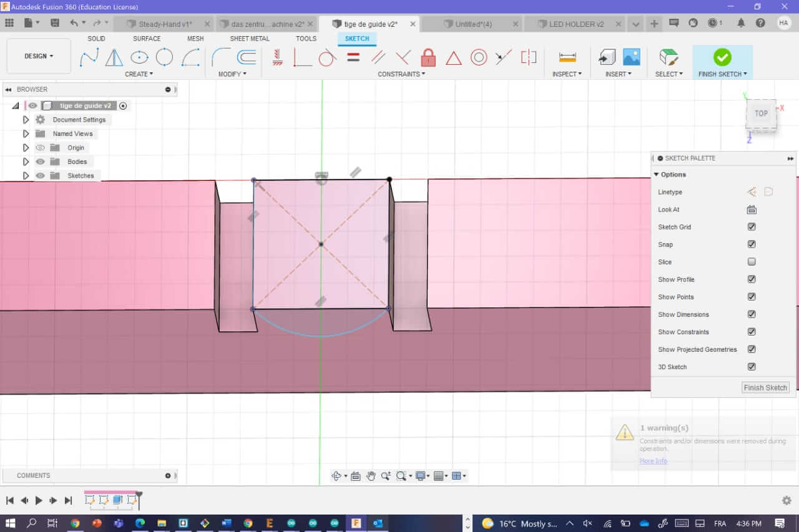Open the LED HOLDER v2 document tab
The image size is (799, 532).
pyautogui.click(x=576, y=24)
